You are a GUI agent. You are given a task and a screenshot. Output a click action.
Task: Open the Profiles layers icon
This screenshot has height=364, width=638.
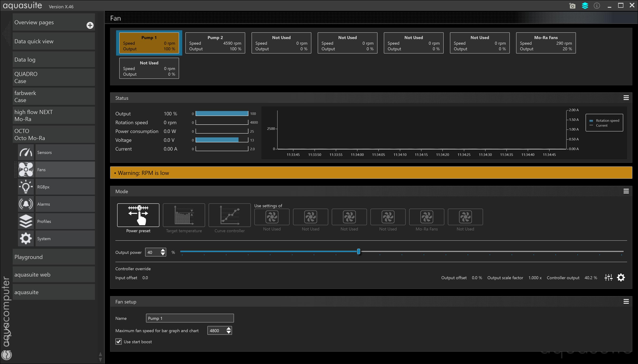pos(26,221)
